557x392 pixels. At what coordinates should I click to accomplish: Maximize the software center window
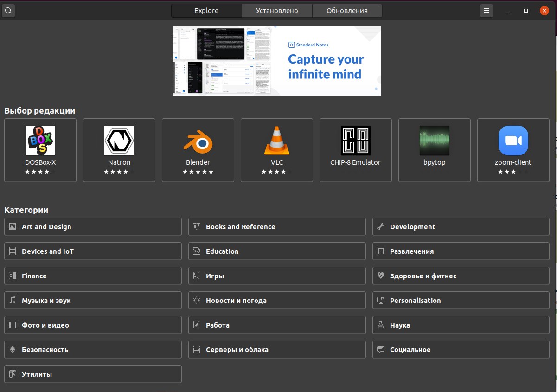pyautogui.click(x=526, y=11)
